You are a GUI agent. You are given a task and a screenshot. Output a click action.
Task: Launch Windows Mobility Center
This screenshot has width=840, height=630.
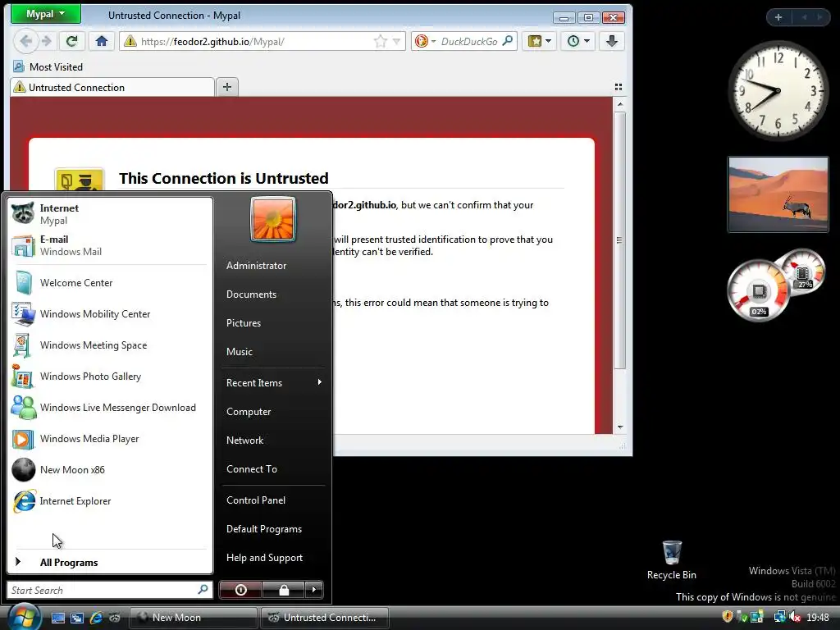coord(109,314)
